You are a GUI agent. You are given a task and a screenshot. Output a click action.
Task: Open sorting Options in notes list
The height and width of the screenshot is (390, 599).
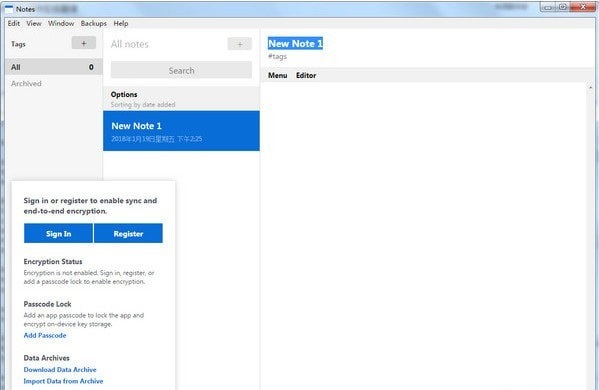click(124, 94)
